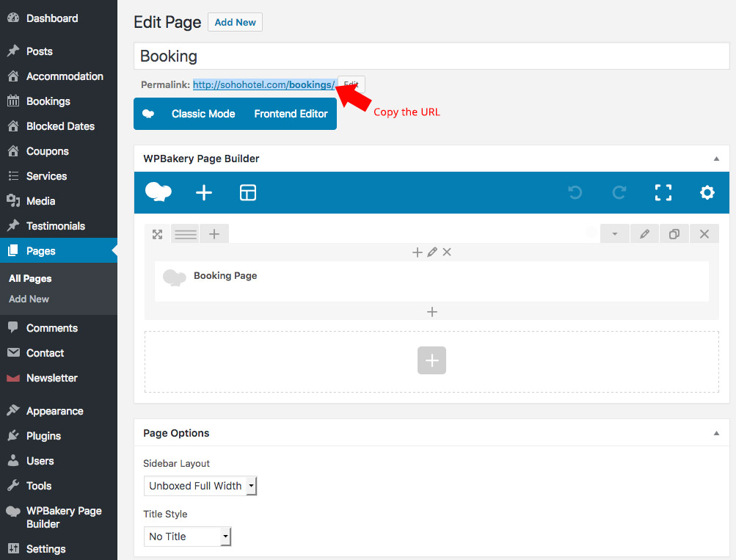Delete the row with X icon
The height and width of the screenshot is (560, 736).
pos(704,234)
